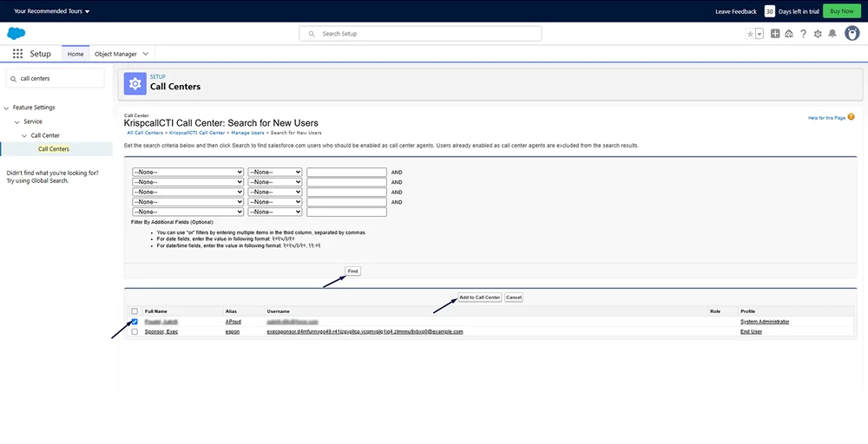Expand Your Recommended Tours menu
868x444 pixels.
(51, 11)
